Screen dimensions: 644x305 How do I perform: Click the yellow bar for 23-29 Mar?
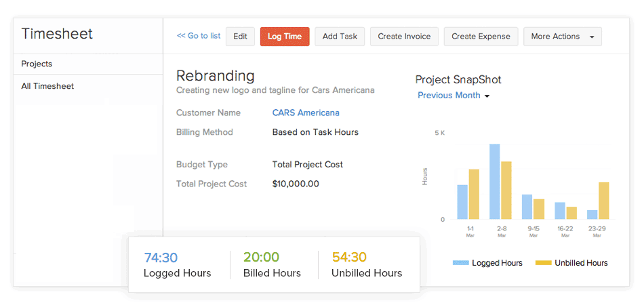pyautogui.click(x=603, y=201)
